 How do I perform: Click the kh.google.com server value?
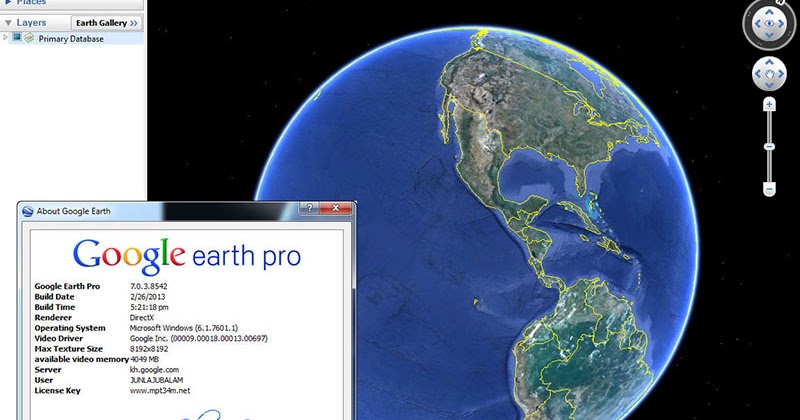pos(154,370)
